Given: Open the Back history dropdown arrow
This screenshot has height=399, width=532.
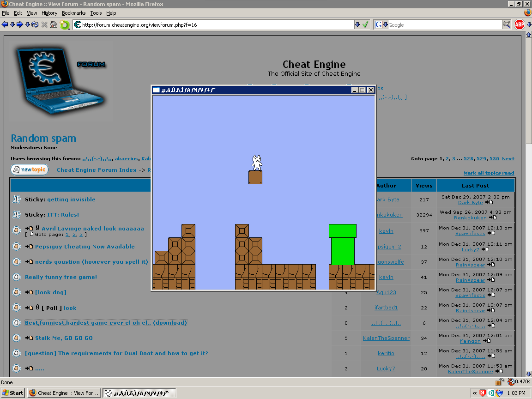Looking at the screenshot, I should coord(12,24).
